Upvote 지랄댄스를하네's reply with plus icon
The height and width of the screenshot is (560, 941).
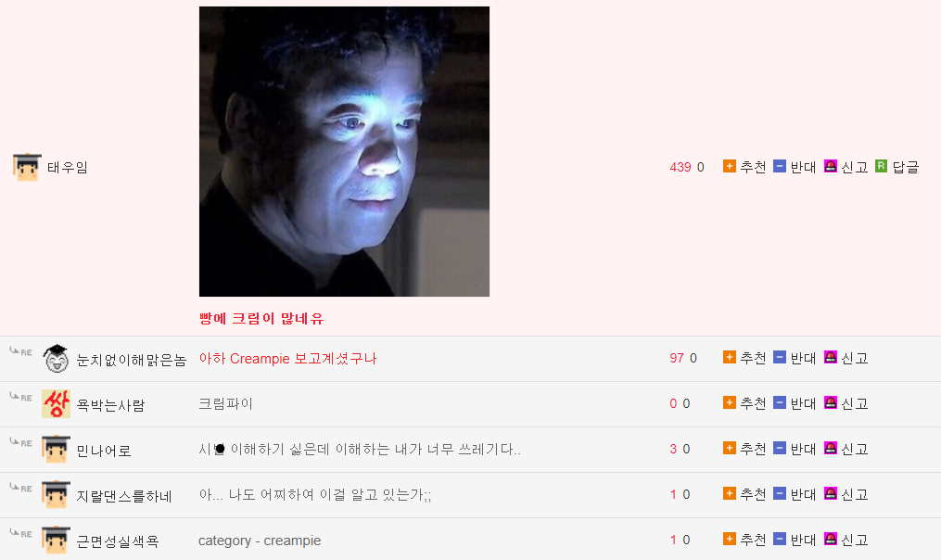point(729,493)
